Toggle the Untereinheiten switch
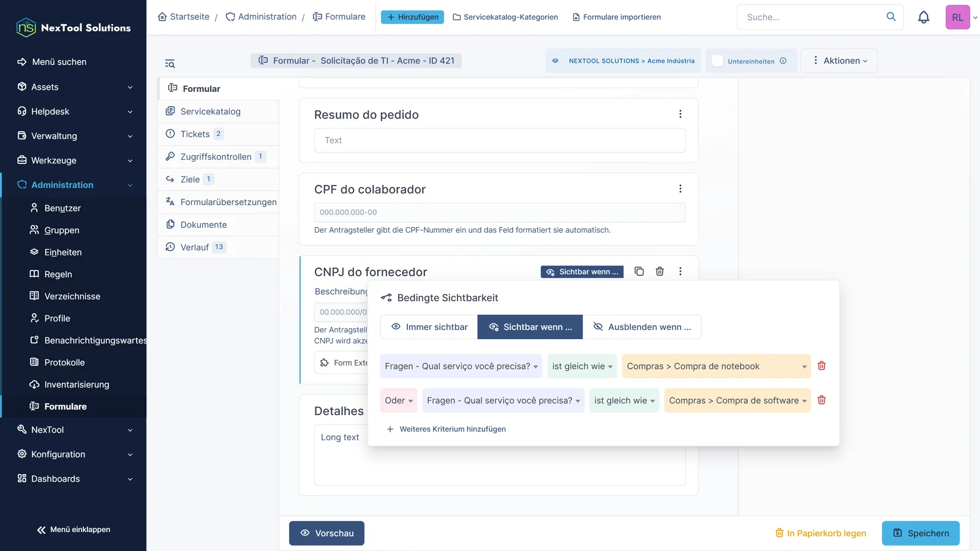The image size is (980, 551). point(717,61)
